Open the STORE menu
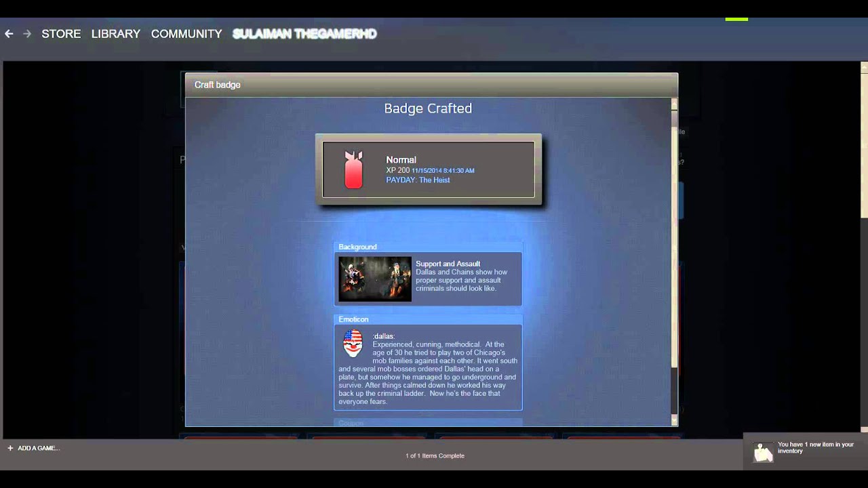This screenshot has width=868, height=488. tap(61, 33)
